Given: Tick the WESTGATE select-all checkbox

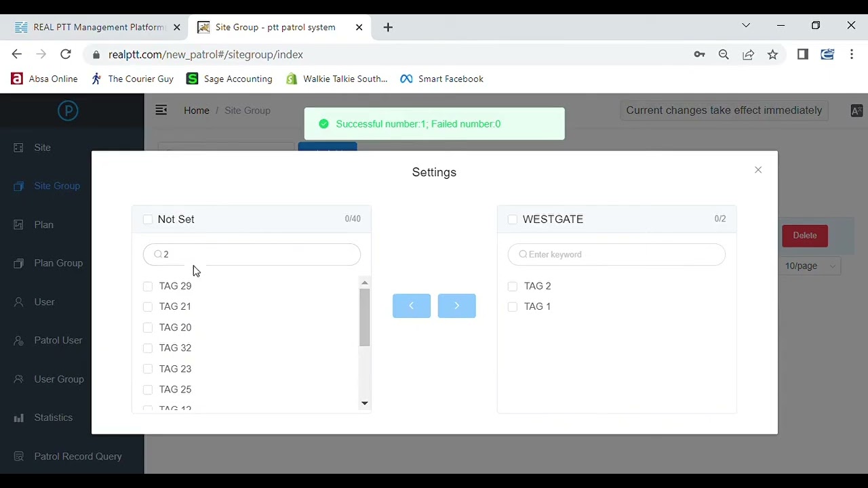Looking at the screenshot, I should (513, 219).
